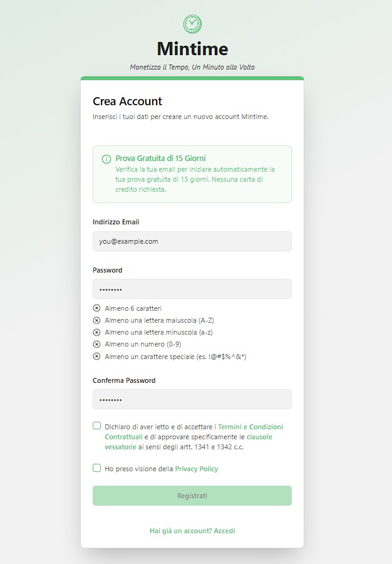Check the Privacy Policy acknowledgement box
This screenshot has height=564, width=392.
pos(96,468)
